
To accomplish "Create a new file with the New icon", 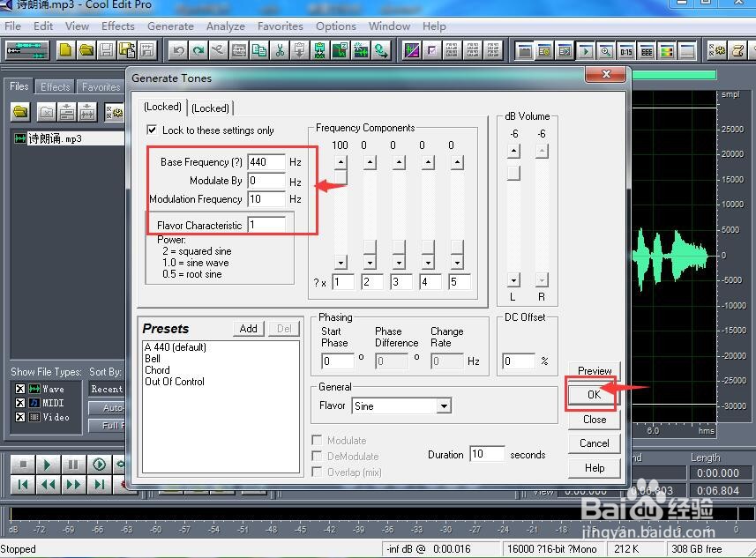I will pos(65,50).
